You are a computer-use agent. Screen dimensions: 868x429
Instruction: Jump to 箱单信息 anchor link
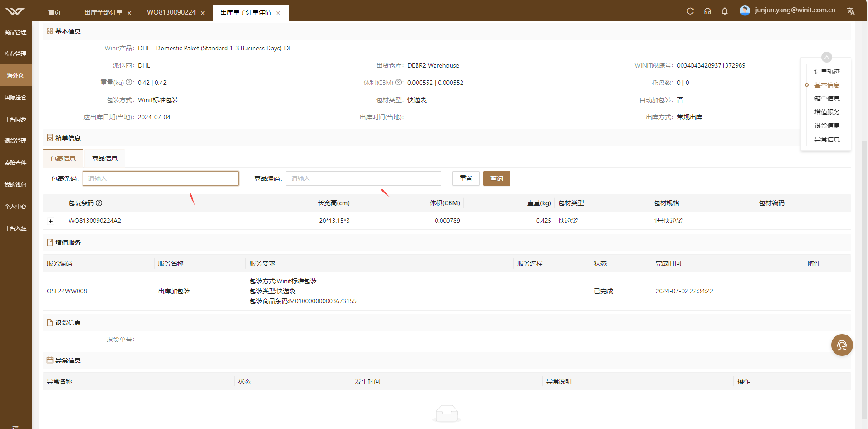(x=827, y=99)
